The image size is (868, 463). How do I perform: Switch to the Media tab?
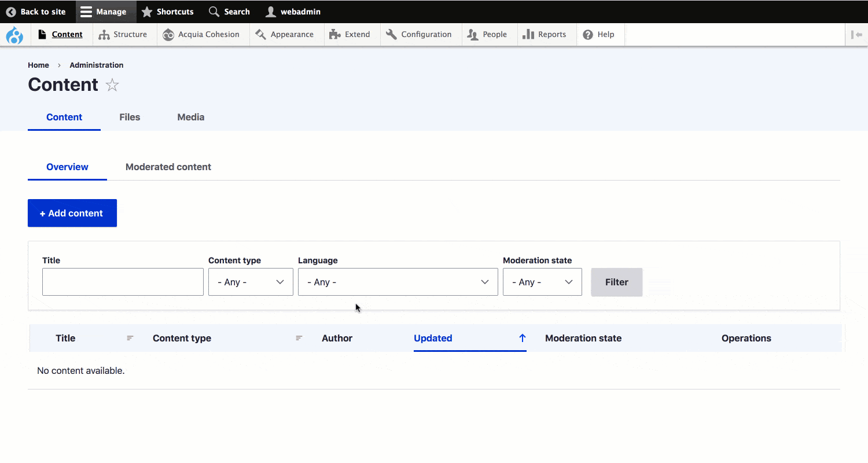pos(190,117)
